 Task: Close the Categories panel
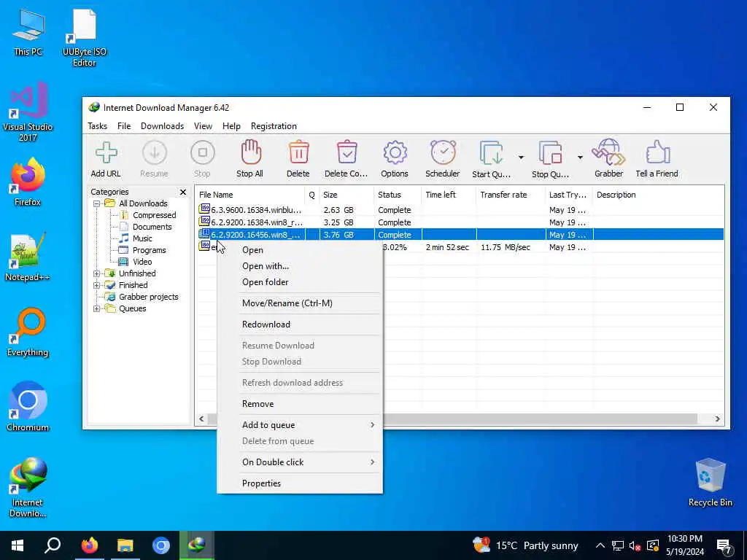tap(183, 192)
